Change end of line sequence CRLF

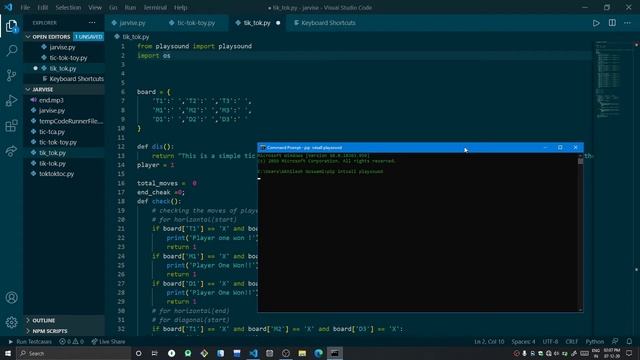(571, 342)
